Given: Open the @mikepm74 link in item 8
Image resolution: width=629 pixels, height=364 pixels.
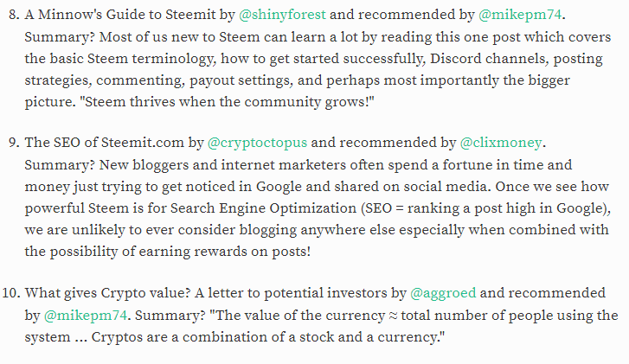Looking at the screenshot, I should click(520, 15).
